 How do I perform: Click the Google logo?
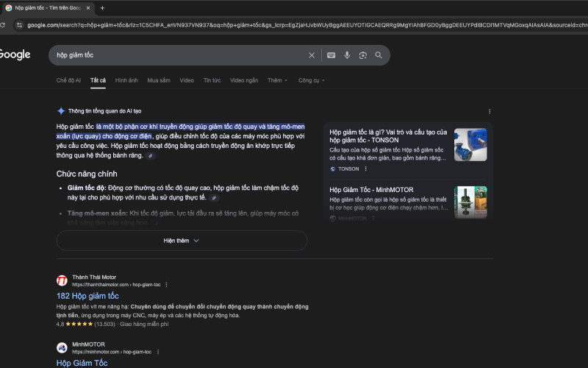(15, 54)
